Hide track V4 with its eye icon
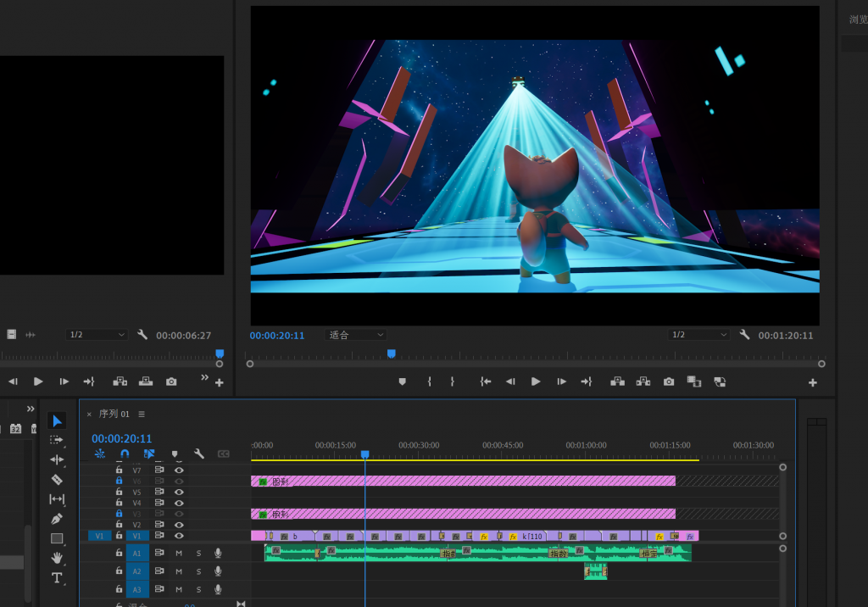This screenshot has height=607, width=868. coord(179,503)
